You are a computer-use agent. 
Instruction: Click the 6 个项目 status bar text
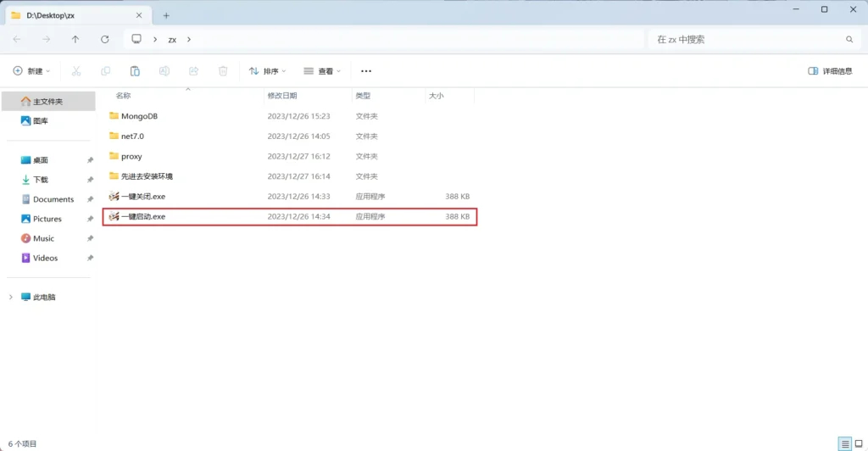click(x=22, y=444)
